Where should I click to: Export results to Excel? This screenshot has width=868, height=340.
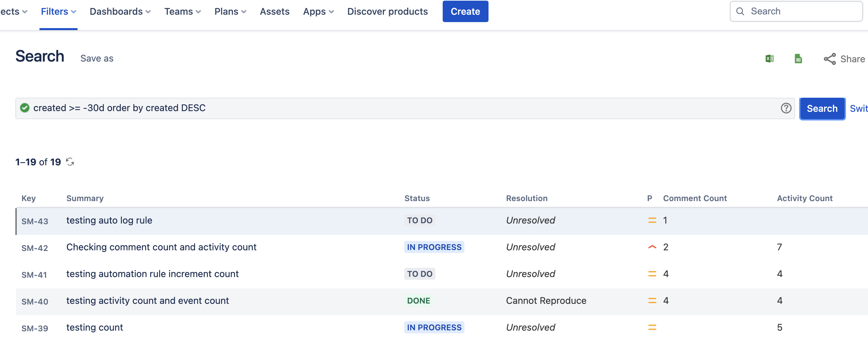pyautogui.click(x=770, y=59)
